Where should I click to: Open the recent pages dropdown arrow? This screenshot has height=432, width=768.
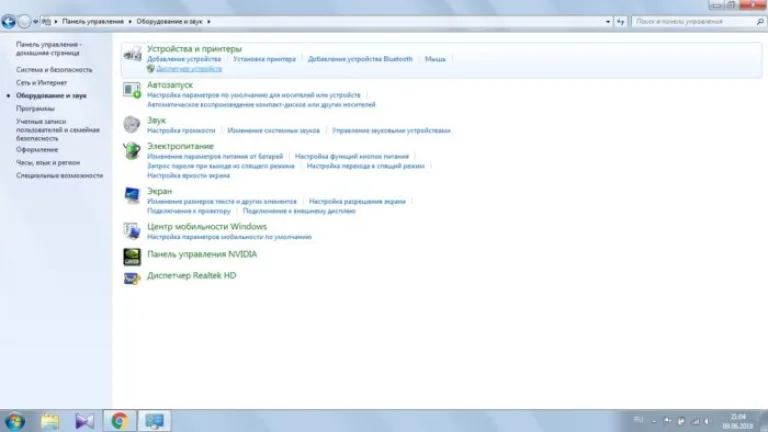tap(35, 22)
